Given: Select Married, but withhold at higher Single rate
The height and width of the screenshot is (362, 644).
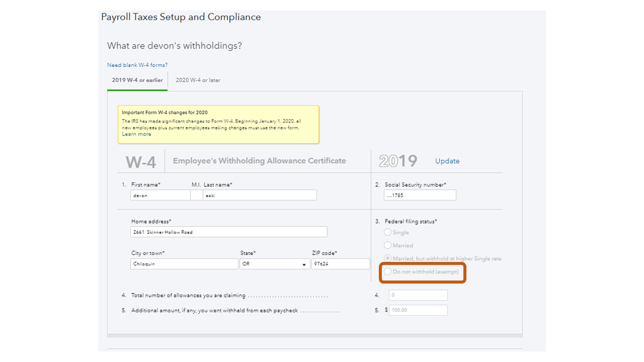Looking at the screenshot, I should (387, 258).
